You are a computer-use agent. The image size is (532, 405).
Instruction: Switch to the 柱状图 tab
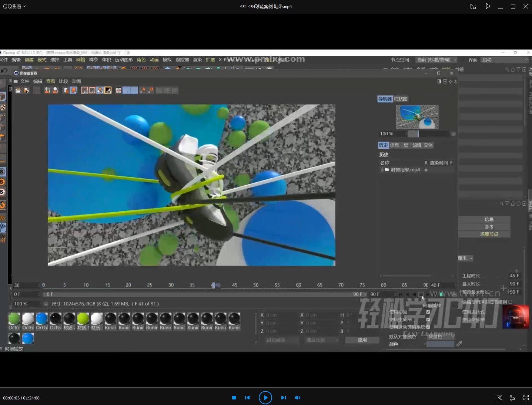coord(401,99)
